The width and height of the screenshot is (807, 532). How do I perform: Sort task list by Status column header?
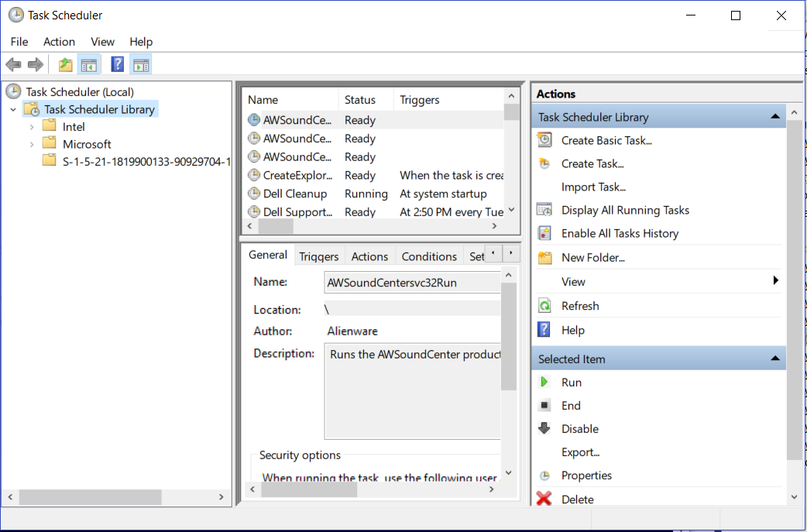360,100
